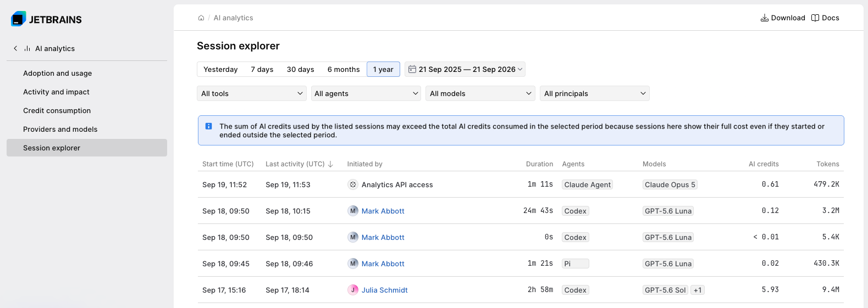Viewport: 868px width, 308px height.
Task: Select the 7 days period
Action: (x=262, y=69)
